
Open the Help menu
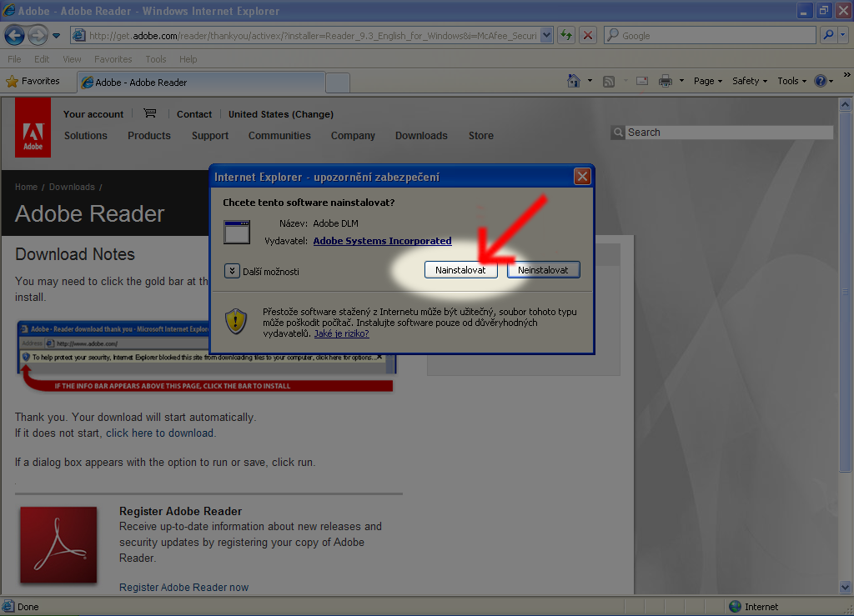[188, 59]
